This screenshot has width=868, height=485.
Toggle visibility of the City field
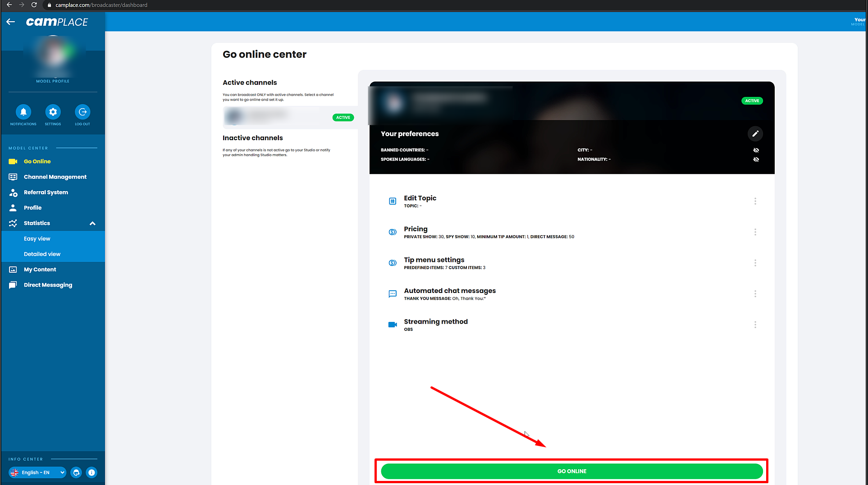pyautogui.click(x=756, y=150)
